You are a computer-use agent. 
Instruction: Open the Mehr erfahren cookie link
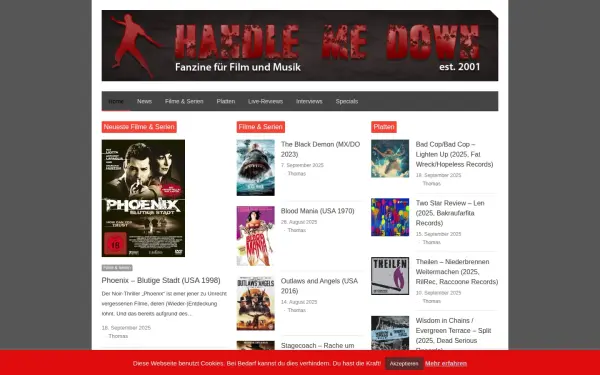click(446, 364)
